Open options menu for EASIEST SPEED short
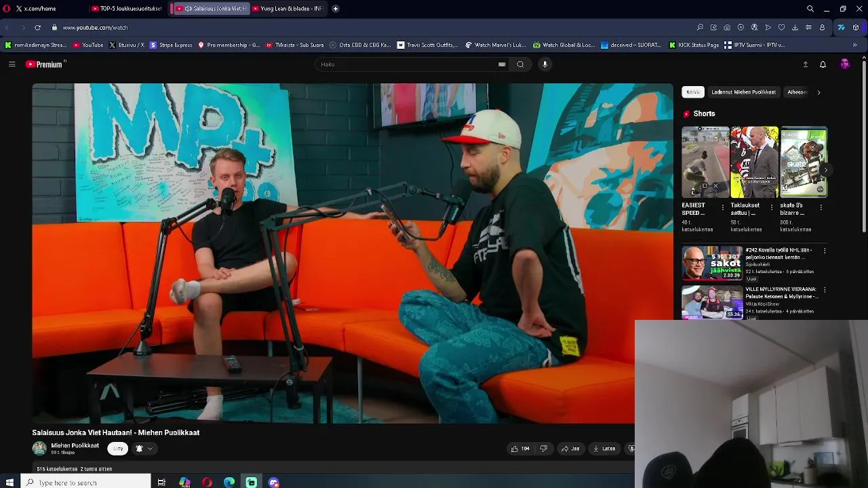This screenshot has width=868, height=488. 722,207
